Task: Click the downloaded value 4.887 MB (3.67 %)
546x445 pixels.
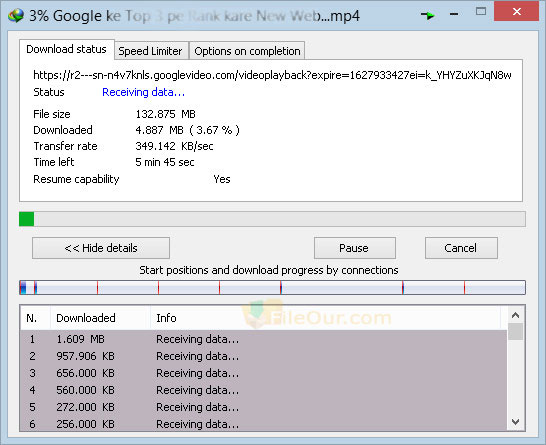Action: coord(187,130)
